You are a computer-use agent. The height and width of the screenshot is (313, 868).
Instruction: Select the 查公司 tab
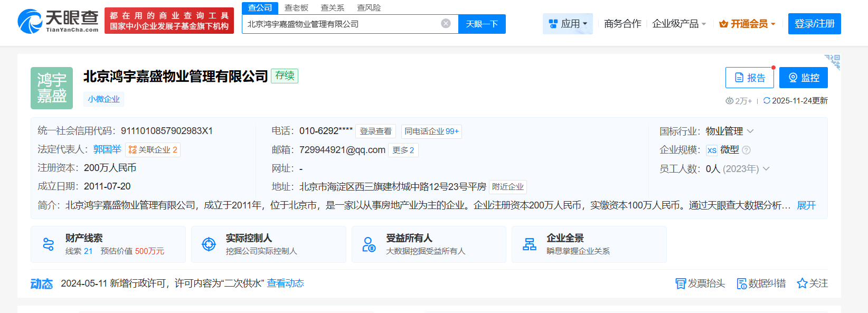pos(260,8)
